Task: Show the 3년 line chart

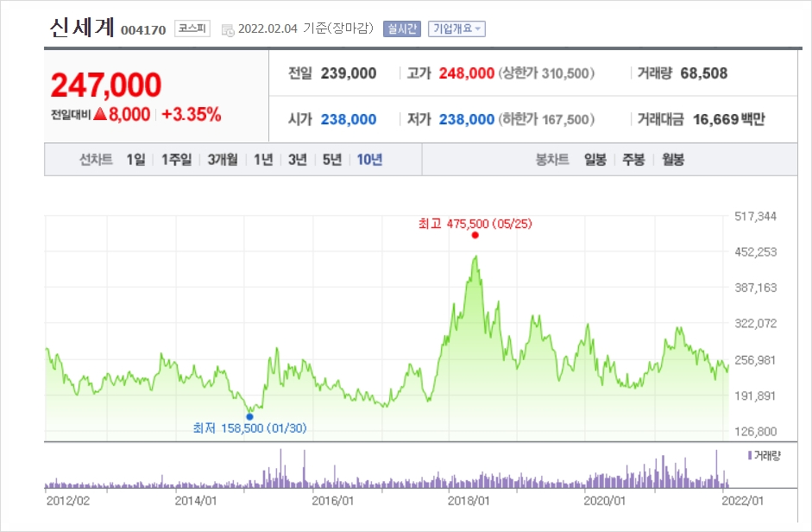Action: (x=297, y=160)
